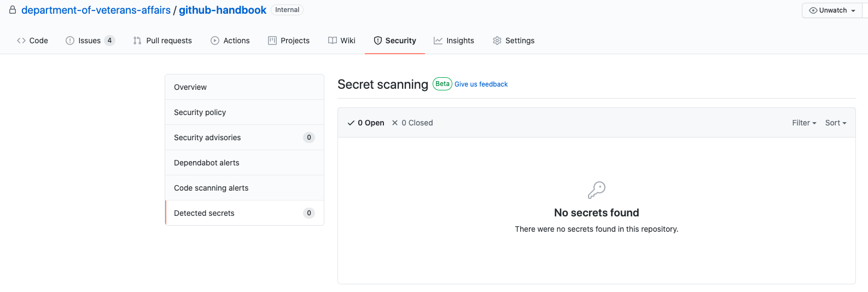This screenshot has height=292, width=868.
Task: Open the Code tab
Action: pos(33,41)
